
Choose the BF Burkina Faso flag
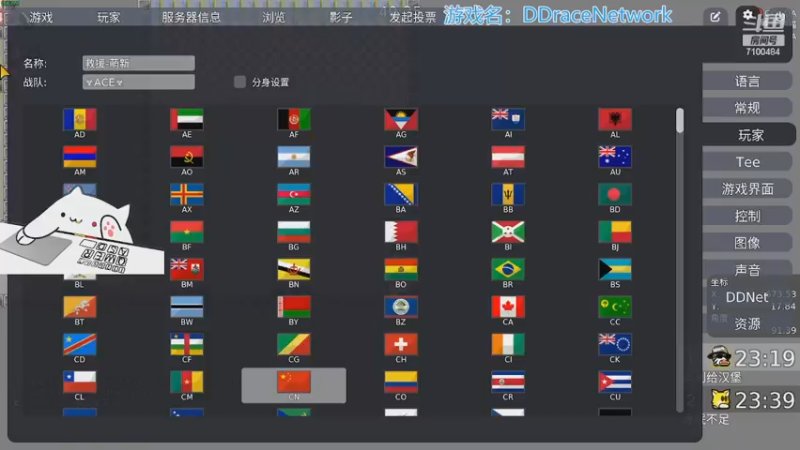[x=187, y=232]
